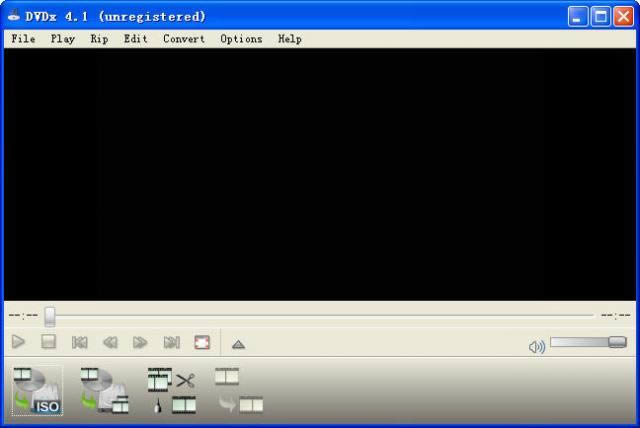Open the Help menu
Screen dimensions: 640x428
[x=290, y=39]
